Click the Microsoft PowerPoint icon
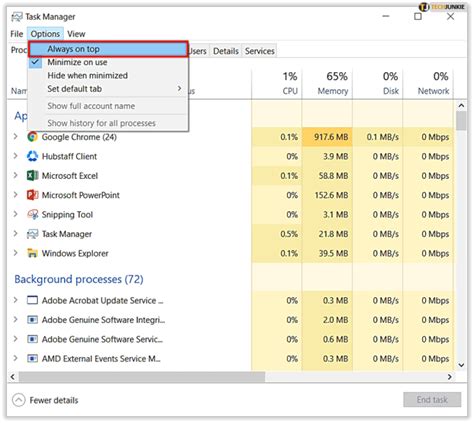This screenshot has width=474, height=423. [32, 195]
